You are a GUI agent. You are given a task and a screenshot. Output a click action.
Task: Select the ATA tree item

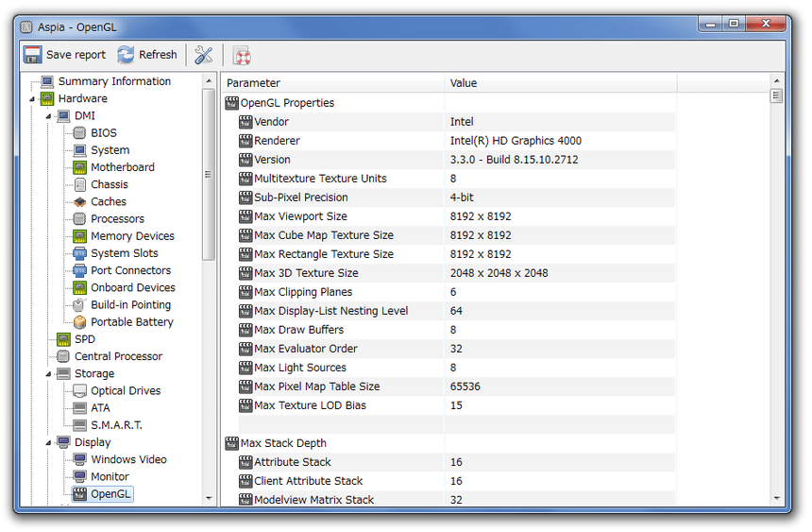tap(100, 408)
